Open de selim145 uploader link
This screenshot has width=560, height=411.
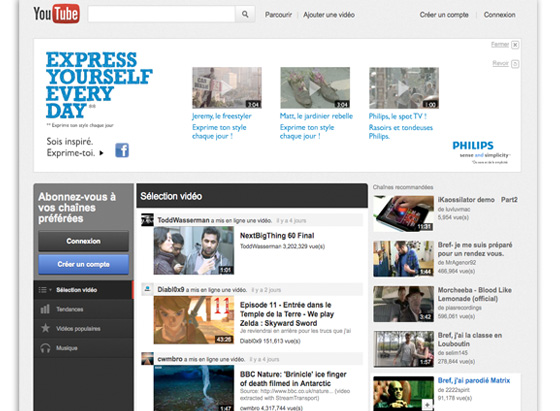[x=452, y=353]
